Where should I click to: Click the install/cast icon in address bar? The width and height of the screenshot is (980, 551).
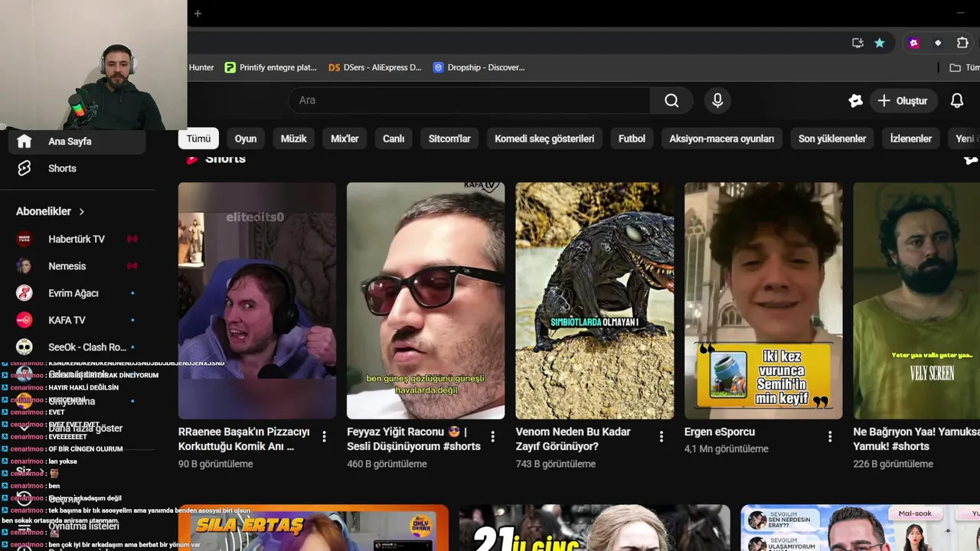(x=857, y=43)
